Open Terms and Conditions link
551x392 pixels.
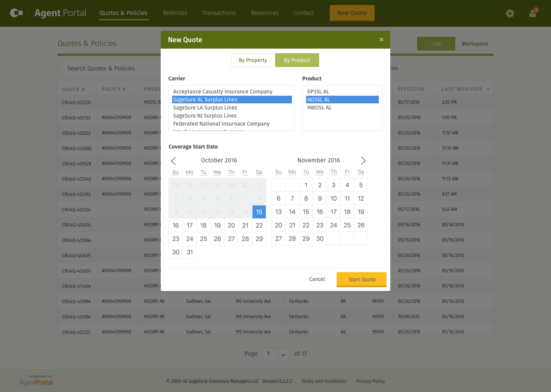click(x=324, y=381)
